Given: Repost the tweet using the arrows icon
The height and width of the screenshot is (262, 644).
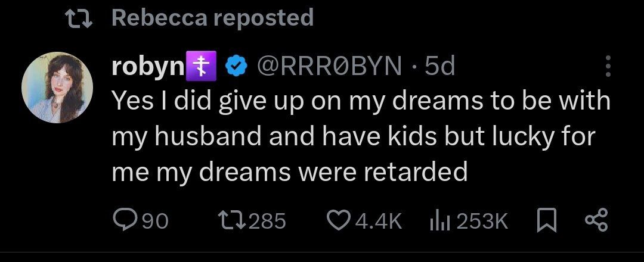Looking at the screenshot, I should click(x=230, y=221).
